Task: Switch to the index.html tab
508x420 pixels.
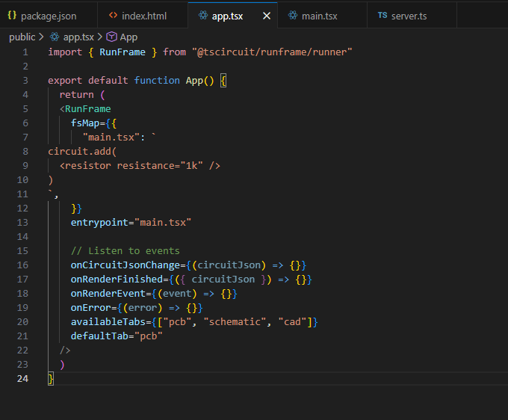Action: coord(144,15)
